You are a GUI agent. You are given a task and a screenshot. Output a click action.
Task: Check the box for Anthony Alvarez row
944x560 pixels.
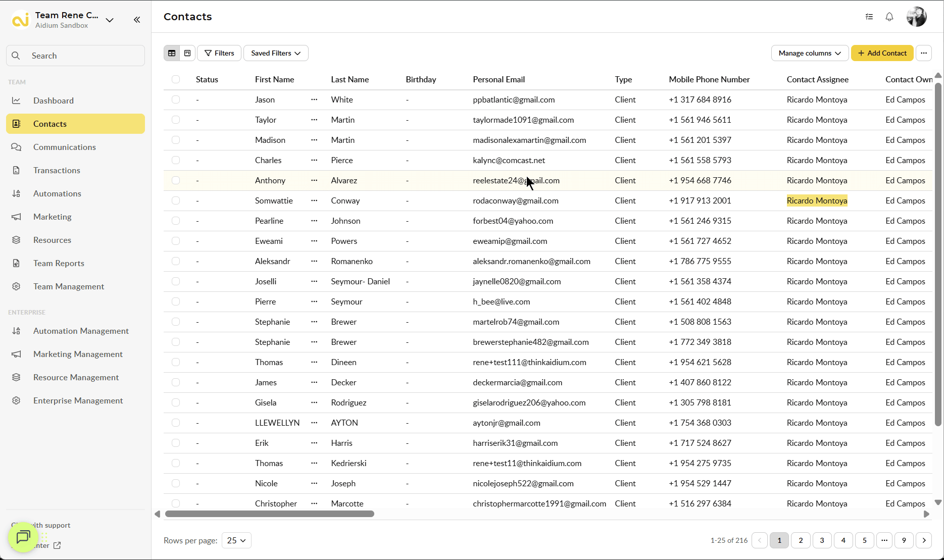pyautogui.click(x=176, y=180)
